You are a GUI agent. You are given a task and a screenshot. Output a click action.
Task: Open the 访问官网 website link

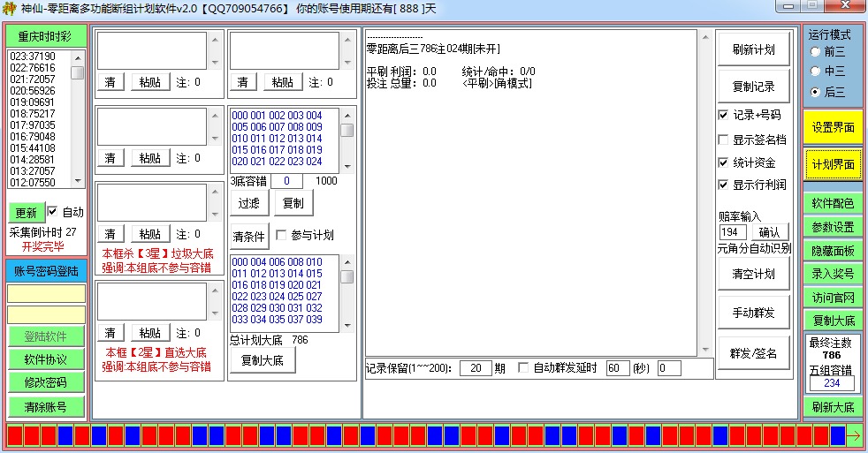click(x=833, y=298)
